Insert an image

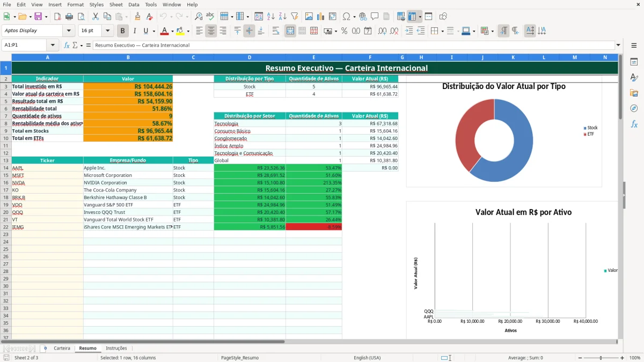click(309, 17)
